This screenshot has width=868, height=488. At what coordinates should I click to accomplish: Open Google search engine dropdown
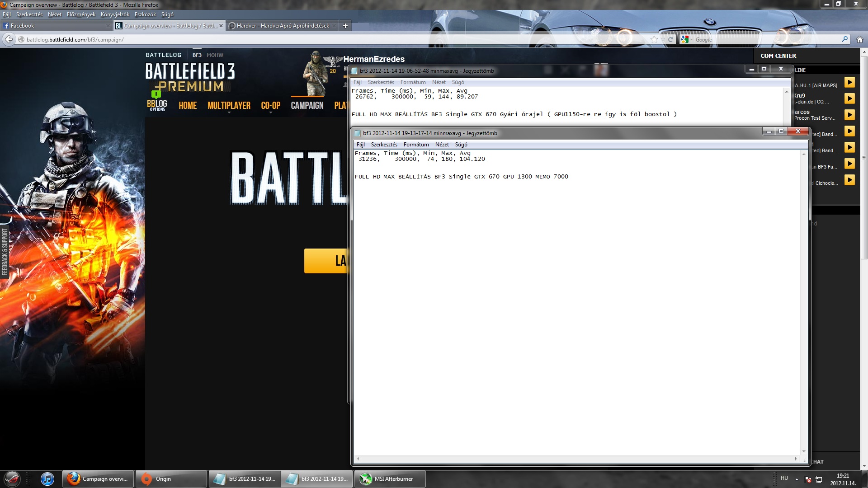click(x=687, y=40)
